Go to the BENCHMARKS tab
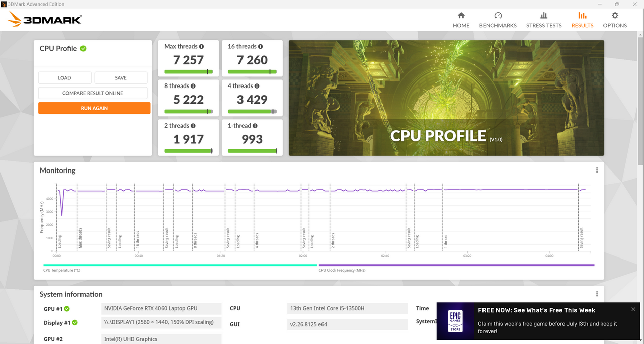The height and width of the screenshot is (344, 644). click(498, 20)
